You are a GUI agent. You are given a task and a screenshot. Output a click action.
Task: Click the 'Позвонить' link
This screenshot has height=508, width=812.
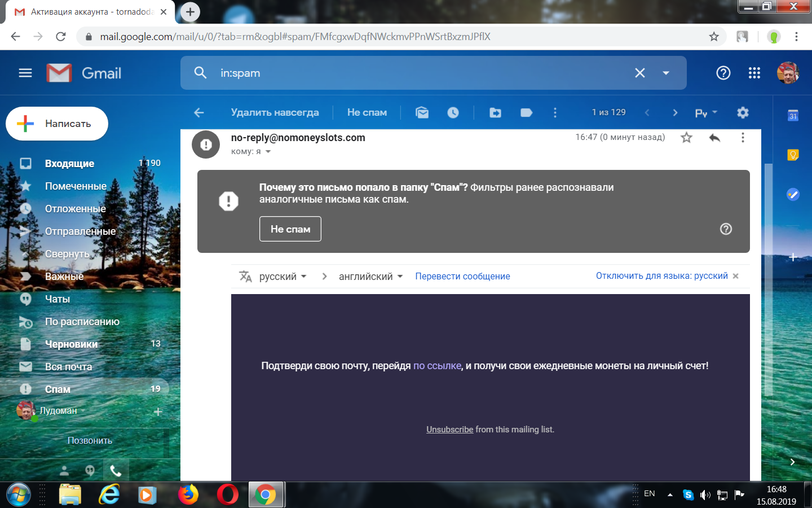click(x=90, y=440)
